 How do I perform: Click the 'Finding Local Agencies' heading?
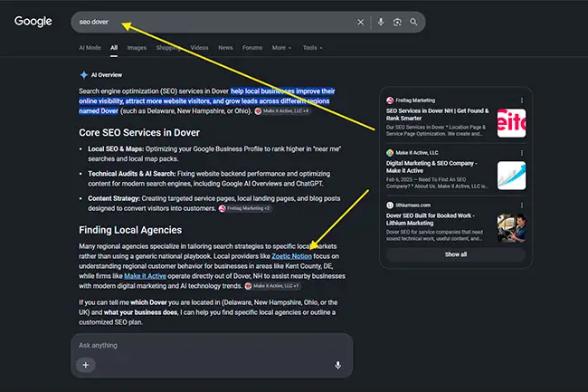tap(130, 230)
